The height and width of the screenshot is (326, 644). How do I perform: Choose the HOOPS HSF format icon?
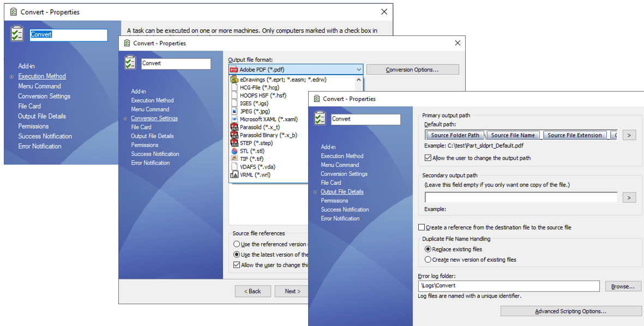(x=234, y=95)
